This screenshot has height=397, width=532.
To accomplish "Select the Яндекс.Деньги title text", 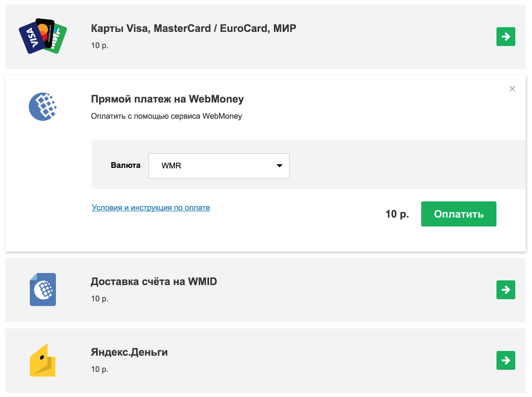I will click(129, 352).
